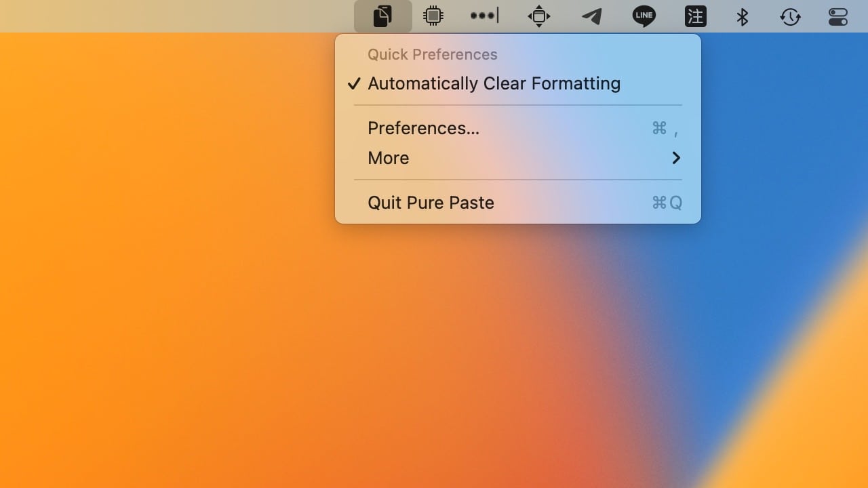Open Telegram paper plane menu bar icon
The height and width of the screenshot is (488, 868).
[x=592, y=16]
